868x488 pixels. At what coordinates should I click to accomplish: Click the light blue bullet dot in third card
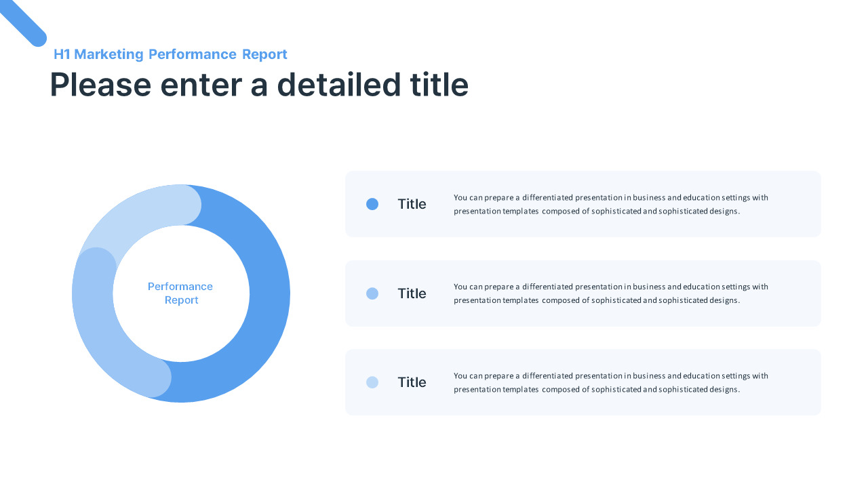tap(372, 382)
